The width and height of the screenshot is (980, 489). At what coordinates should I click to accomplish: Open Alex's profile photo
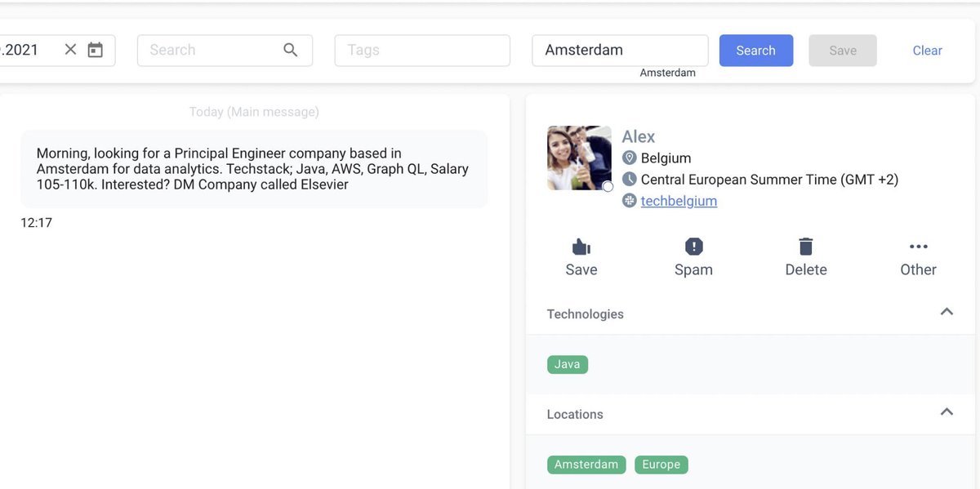[x=579, y=158]
